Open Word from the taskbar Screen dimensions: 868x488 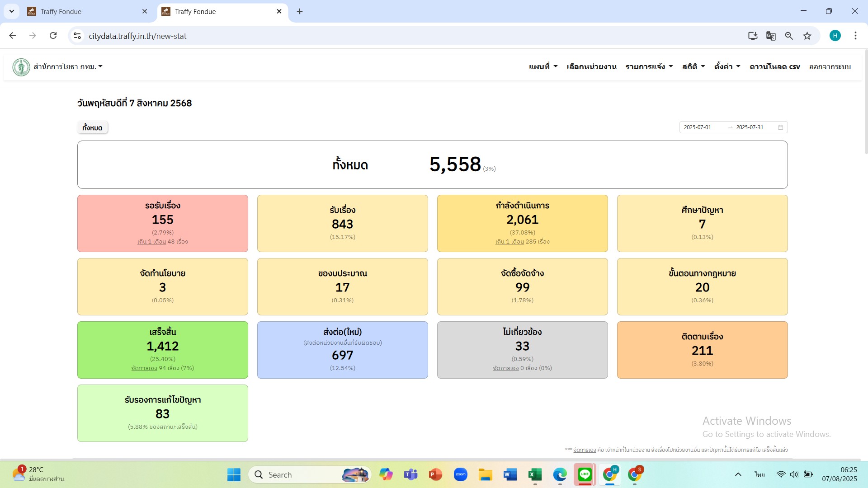(x=510, y=474)
